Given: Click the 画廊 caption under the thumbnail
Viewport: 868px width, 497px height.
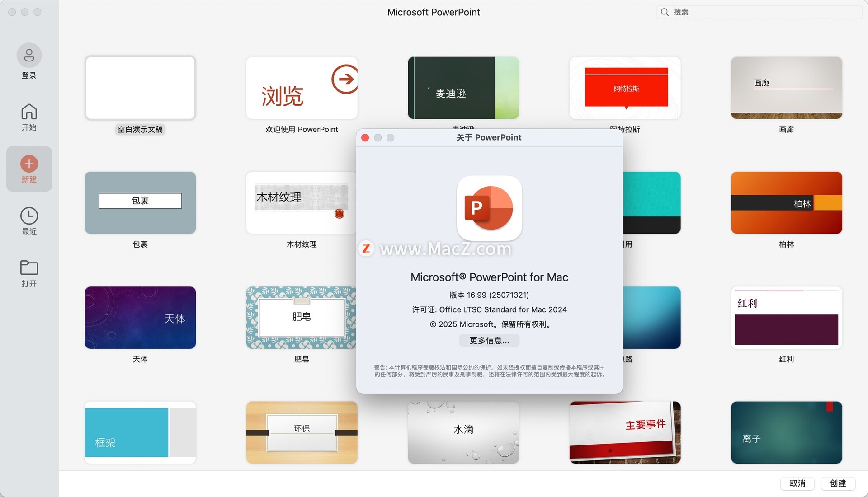Looking at the screenshot, I should pyautogui.click(x=786, y=130).
